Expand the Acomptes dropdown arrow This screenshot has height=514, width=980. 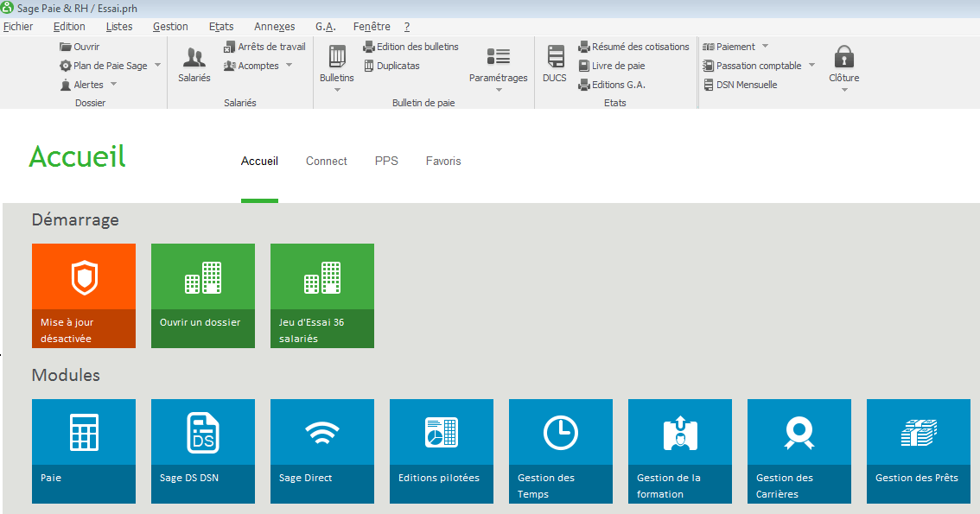coord(290,66)
